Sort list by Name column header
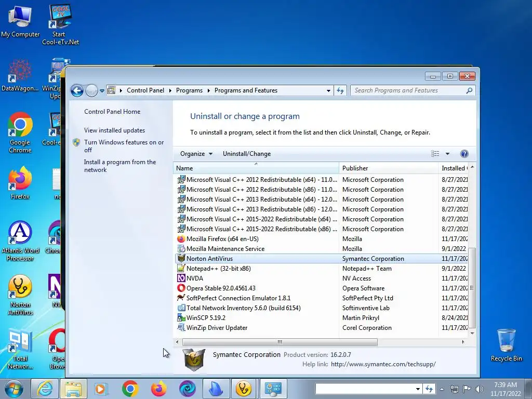This screenshot has height=399, width=532. pos(256,168)
